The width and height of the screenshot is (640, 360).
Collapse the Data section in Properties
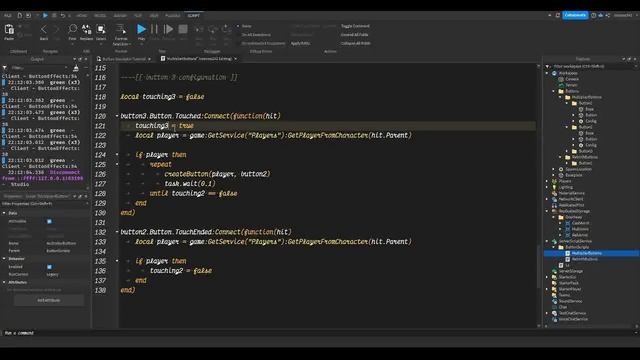pos(4,213)
